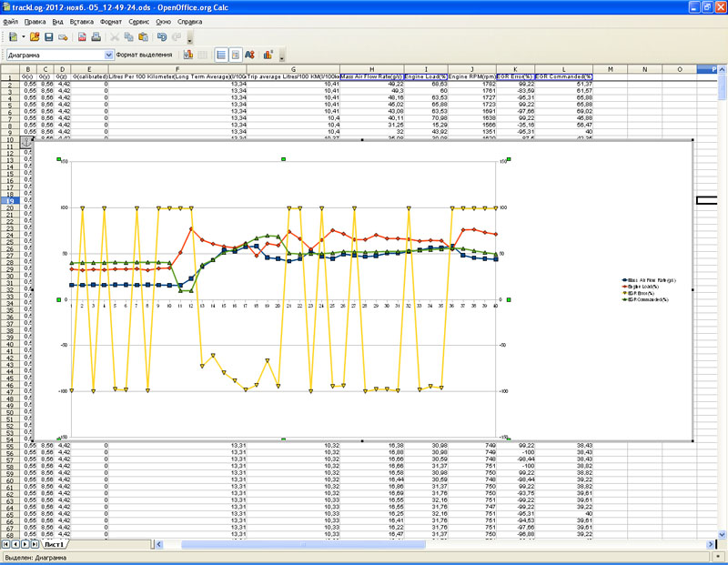Image resolution: width=728 pixels, height=565 pixels.
Task: Toggle horizontal grid lines on the chart
Action: tap(221, 55)
